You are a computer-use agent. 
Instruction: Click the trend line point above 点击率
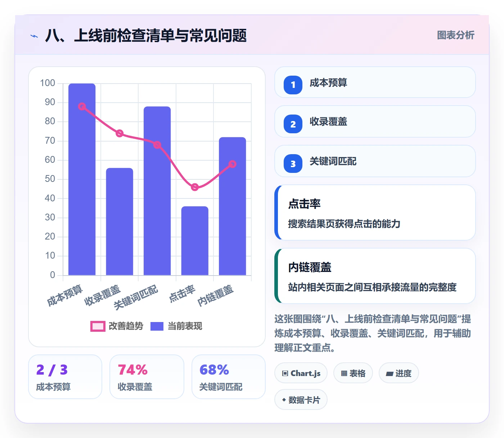195,187
